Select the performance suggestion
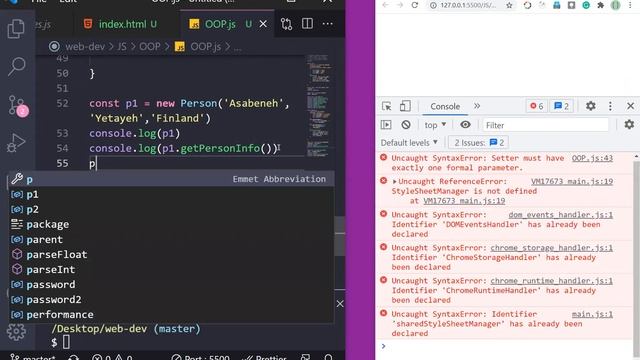This screenshot has height=360, width=640. point(171,315)
